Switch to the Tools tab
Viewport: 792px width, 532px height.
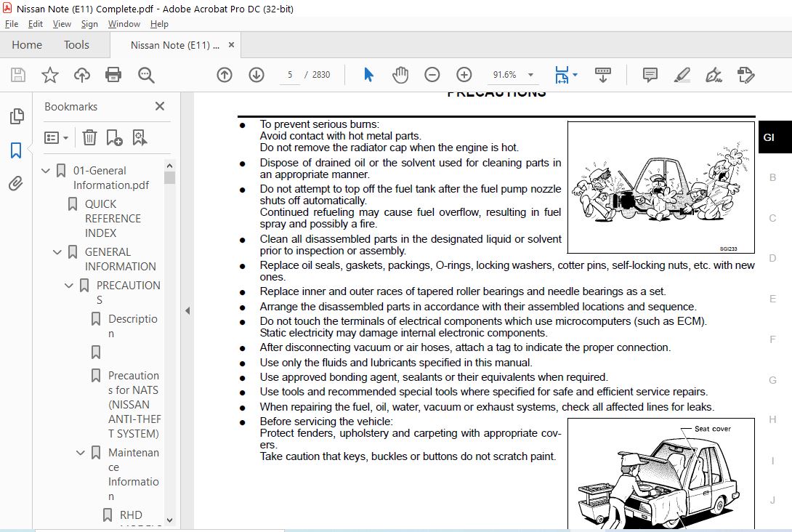pos(76,45)
